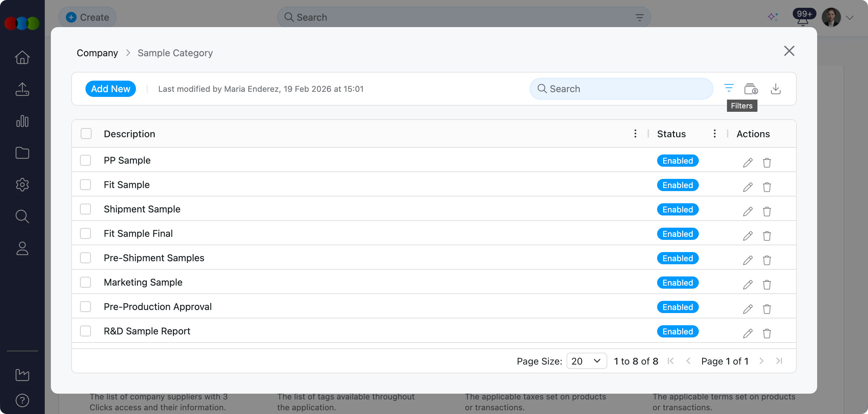
Task: Click the download export icon
Action: pyautogui.click(x=775, y=89)
